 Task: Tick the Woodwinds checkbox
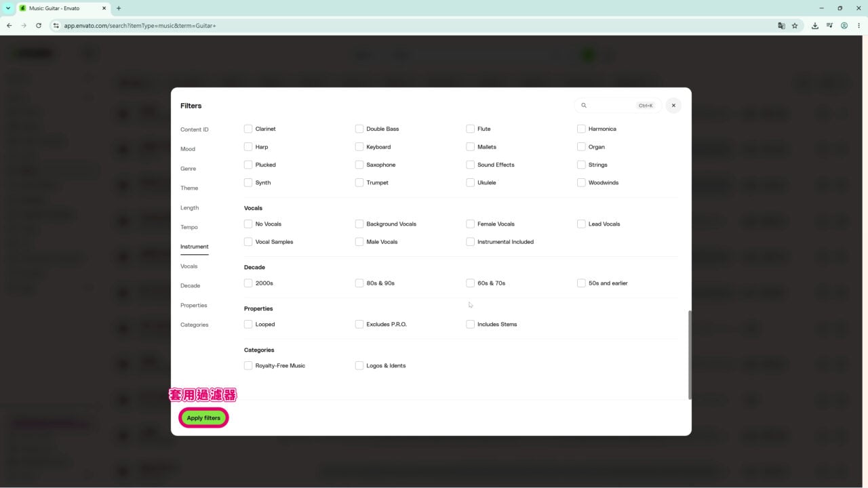(581, 182)
